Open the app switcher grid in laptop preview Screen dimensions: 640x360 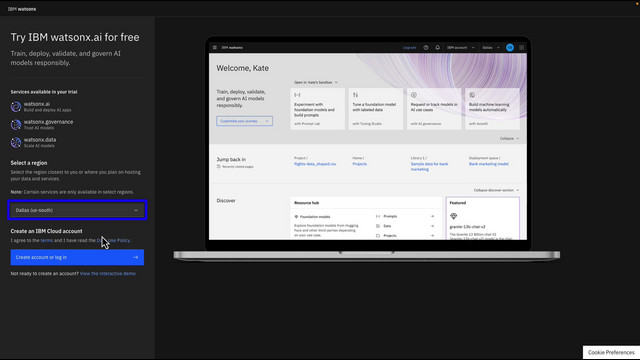(522, 47)
